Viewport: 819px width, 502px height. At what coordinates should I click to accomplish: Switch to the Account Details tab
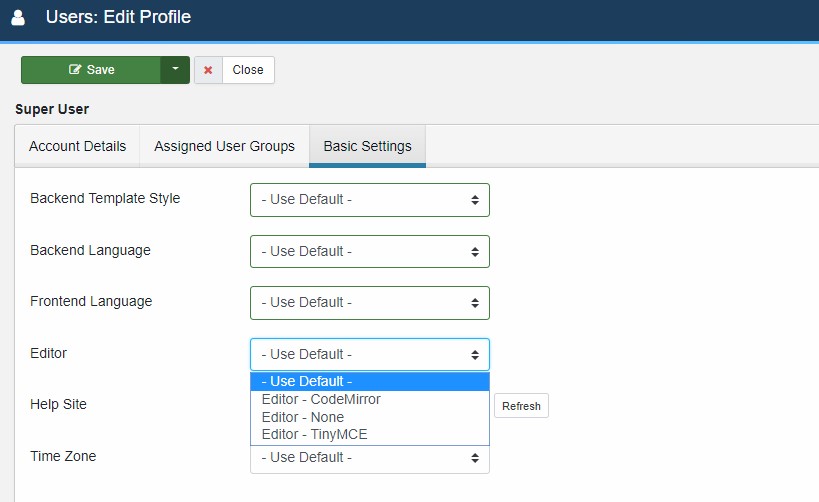77,146
